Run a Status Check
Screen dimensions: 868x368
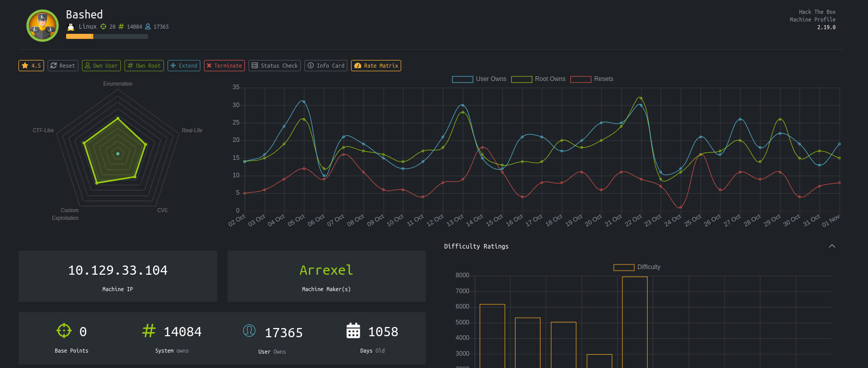click(275, 66)
